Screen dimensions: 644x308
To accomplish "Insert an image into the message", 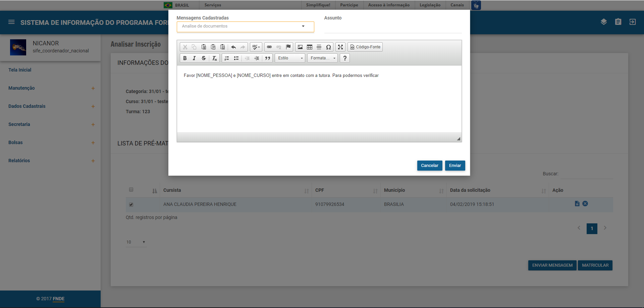I will click(x=300, y=47).
